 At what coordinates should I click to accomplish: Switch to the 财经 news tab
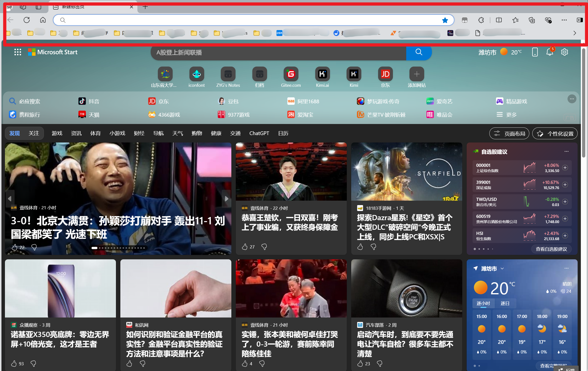[139, 133]
